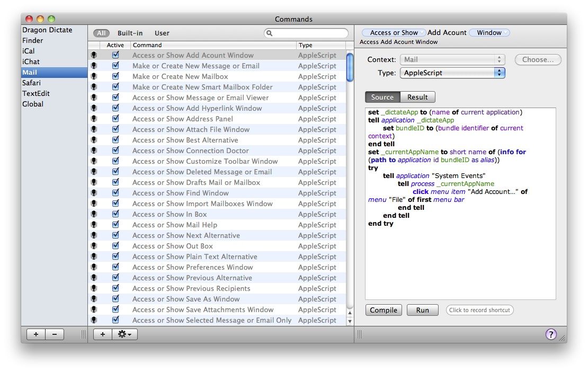Open the Context Mail dropdown

click(x=452, y=60)
